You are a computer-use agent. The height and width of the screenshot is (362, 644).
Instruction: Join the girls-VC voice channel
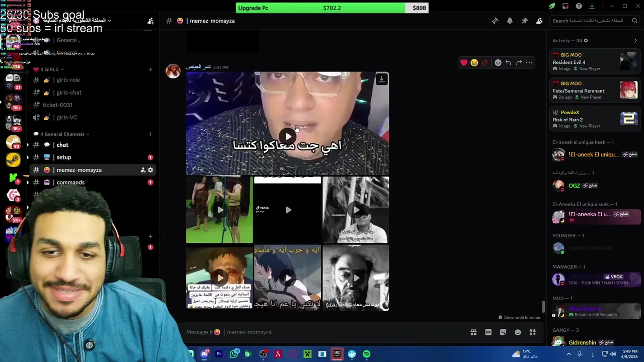click(93, 117)
